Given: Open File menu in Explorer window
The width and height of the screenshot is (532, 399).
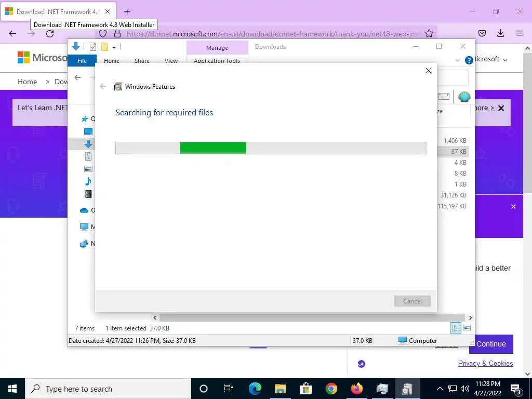Looking at the screenshot, I should click(82, 61).
